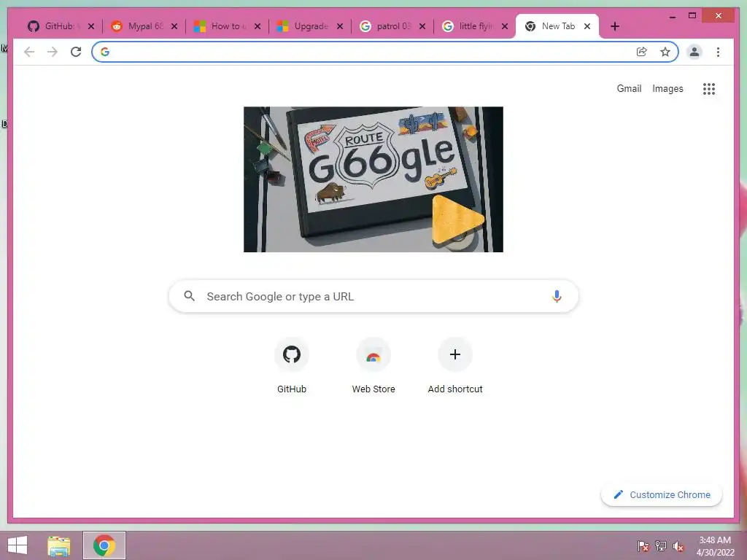The image size is (747, 560).
Task: Open the Chrome profile avatar
Action: pyautogui.click(x=694, y=52)
